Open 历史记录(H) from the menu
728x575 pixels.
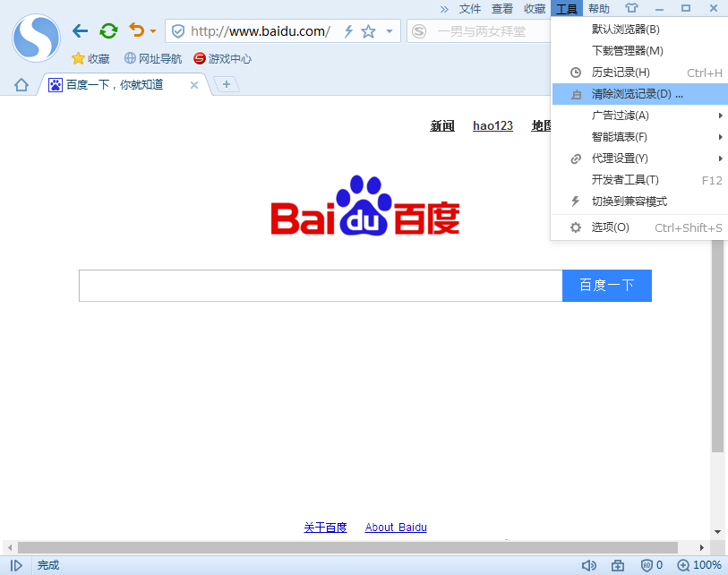coord(639,73)
